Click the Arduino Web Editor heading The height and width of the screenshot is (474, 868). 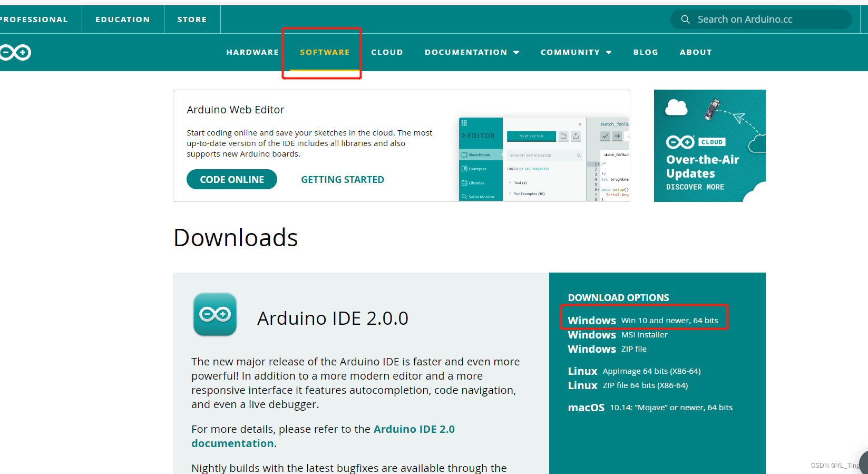236,110
